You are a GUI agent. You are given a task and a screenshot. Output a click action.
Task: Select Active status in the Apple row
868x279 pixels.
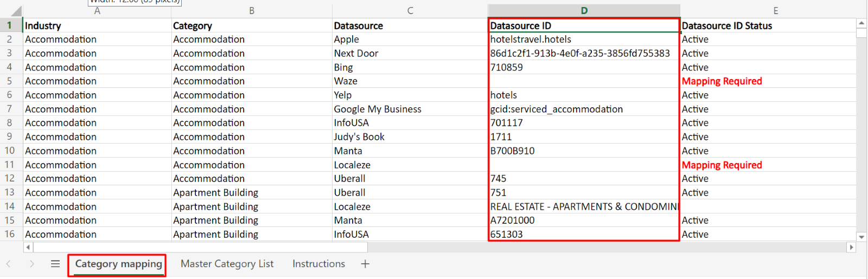click(x=768, y=39)
